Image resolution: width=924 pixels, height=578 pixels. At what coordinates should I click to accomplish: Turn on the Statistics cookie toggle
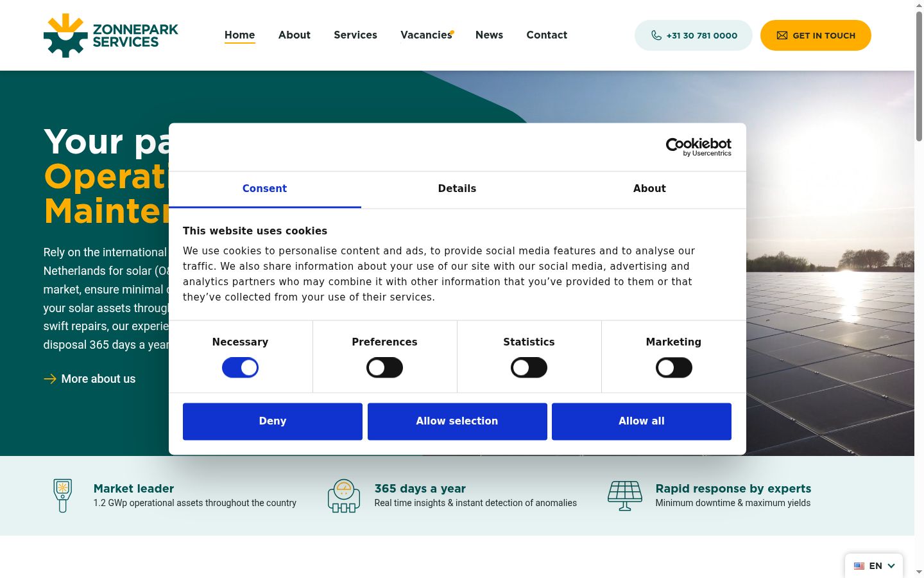(529, 368)
